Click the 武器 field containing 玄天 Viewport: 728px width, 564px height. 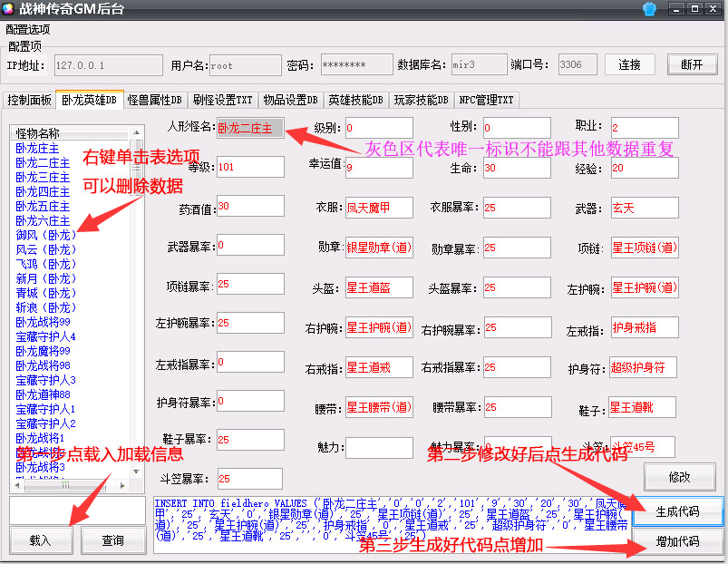coord(644,207)
